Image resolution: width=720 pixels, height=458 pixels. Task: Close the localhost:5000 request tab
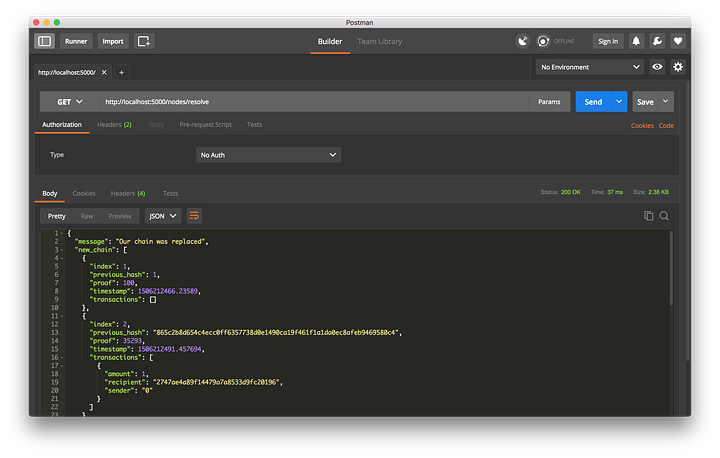[104, 72]
